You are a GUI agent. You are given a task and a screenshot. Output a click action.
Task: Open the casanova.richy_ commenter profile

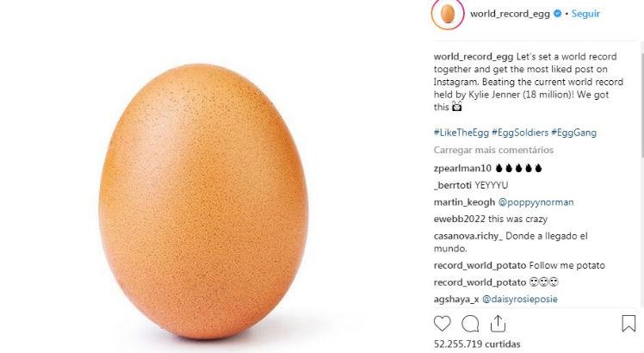point(468,236)
